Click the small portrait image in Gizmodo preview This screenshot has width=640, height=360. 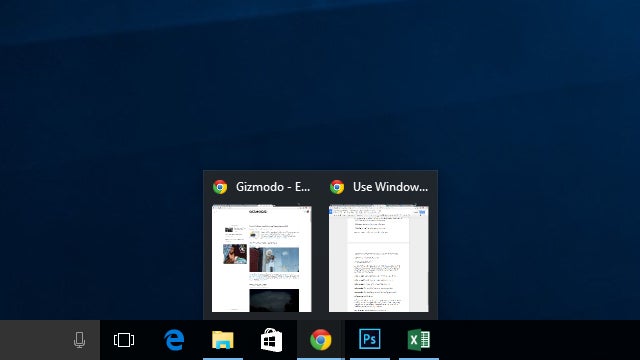click(x=235, y=254)
